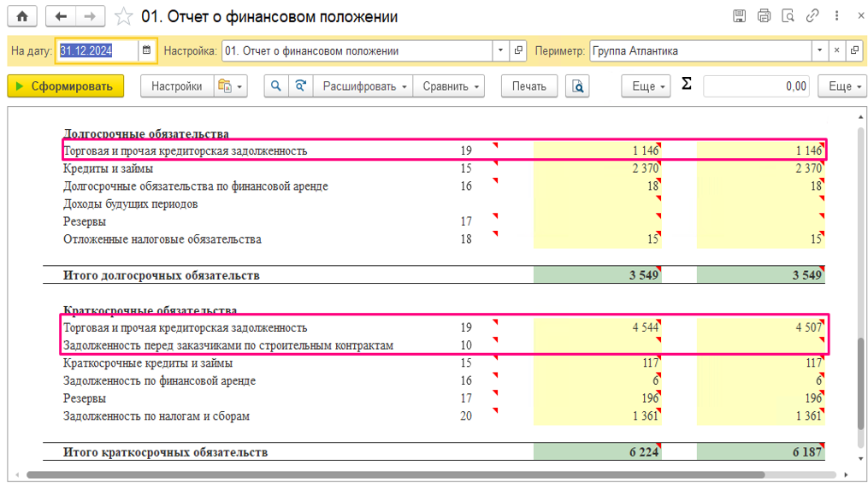Click the Сформировать button
The image size is (868, 483).
click(65, 86)
